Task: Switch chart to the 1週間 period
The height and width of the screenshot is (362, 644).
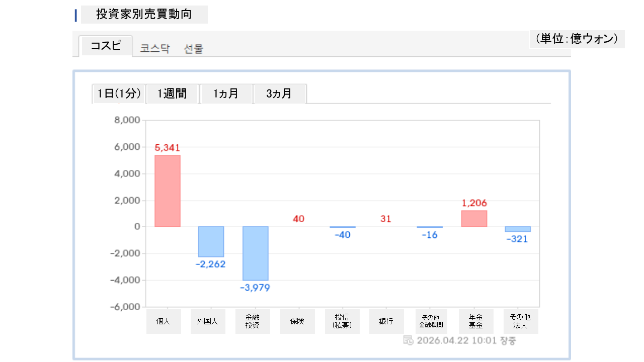Action: click(173, 94)
